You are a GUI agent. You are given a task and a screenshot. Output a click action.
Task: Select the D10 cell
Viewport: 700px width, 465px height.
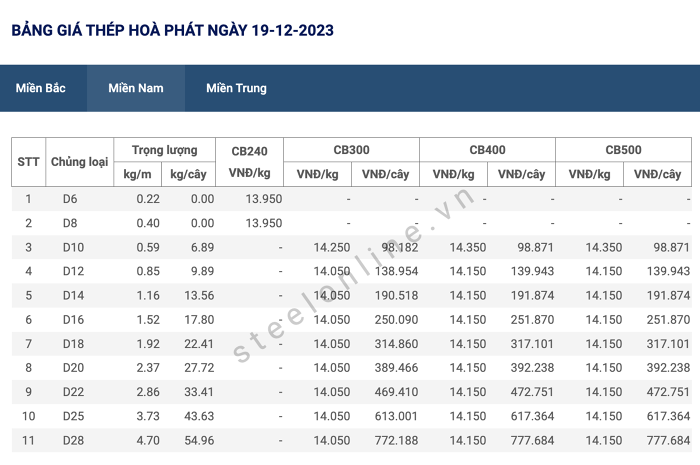coord(73,247)
